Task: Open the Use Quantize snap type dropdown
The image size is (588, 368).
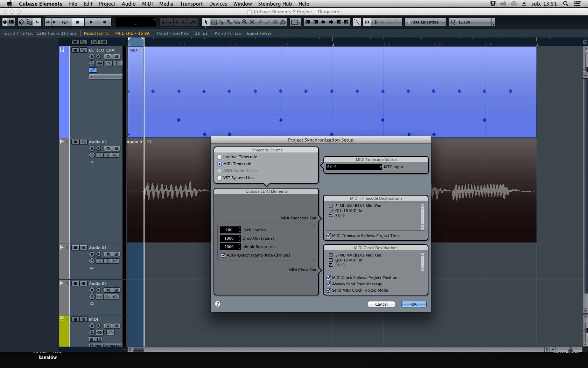Action: (425, 22)
